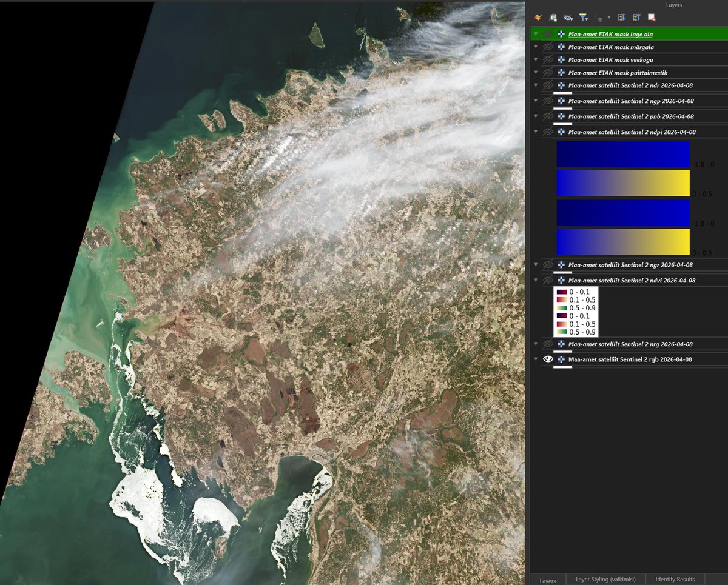Collapse the Sentinel 2 ndr layer
This screenshot has width=728, height=585.
(x=536, y=85)
